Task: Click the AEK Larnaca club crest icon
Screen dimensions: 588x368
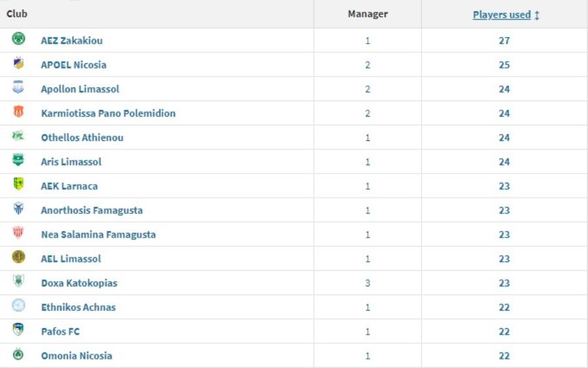Action: 18,185
